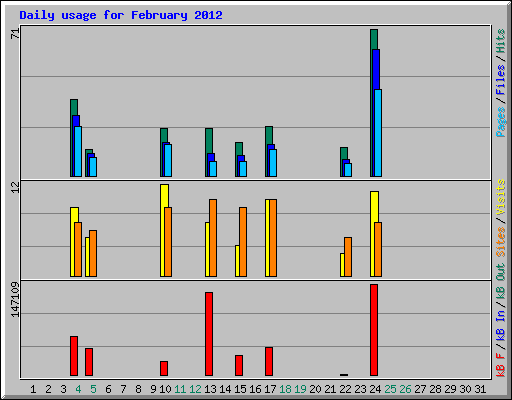This screenshot has height=400, width=512.
Task: Click the 'Hits' legend label
Action: pos(501,41)
